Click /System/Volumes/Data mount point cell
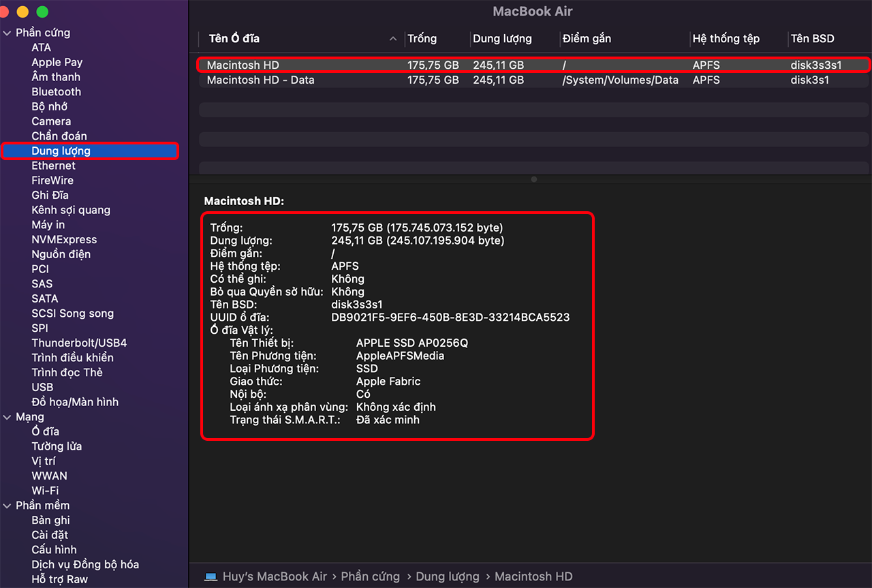This screenshot has height=588, width=872. [x=621, y=80]
